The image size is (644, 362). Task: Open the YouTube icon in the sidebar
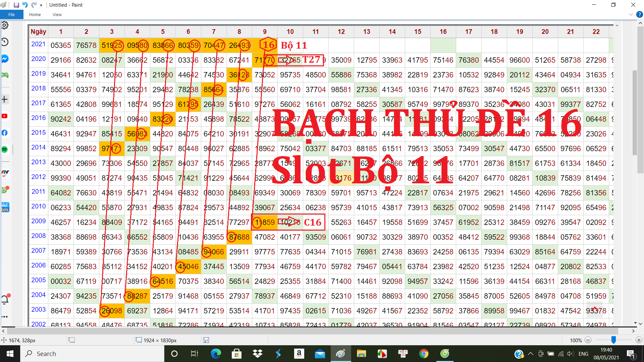click(x=5, y=116)
